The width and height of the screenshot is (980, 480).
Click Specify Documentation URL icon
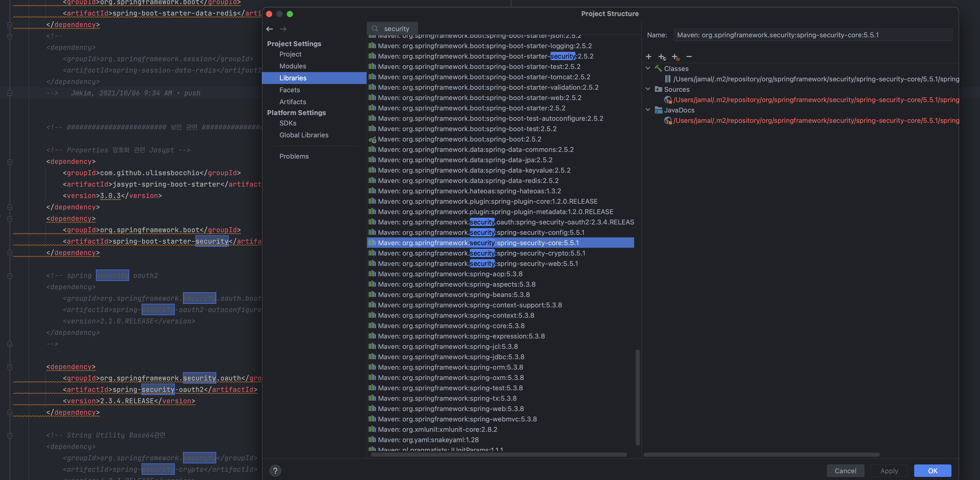pos(662,57)
